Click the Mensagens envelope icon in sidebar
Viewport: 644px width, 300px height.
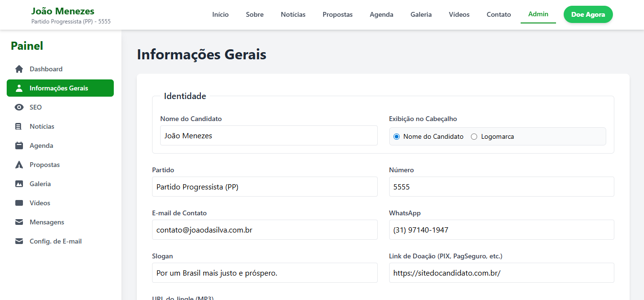[19, 222]
